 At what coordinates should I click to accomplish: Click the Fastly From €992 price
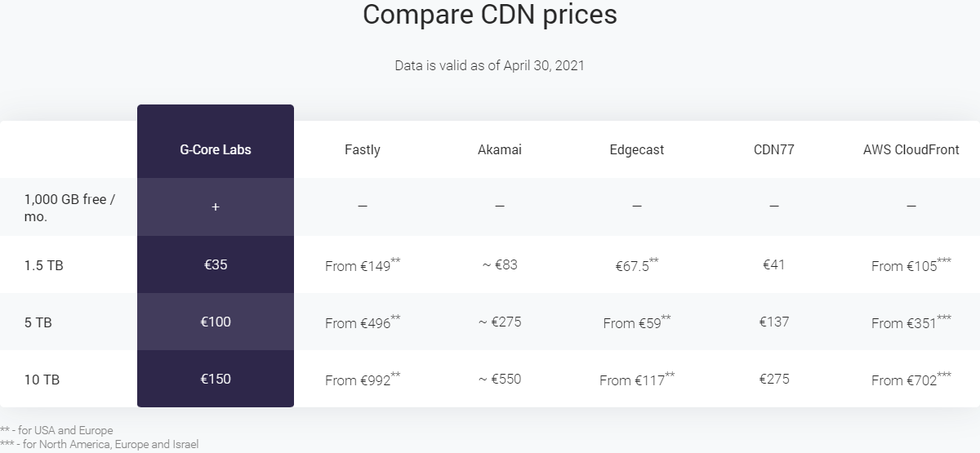click(362, 380)
